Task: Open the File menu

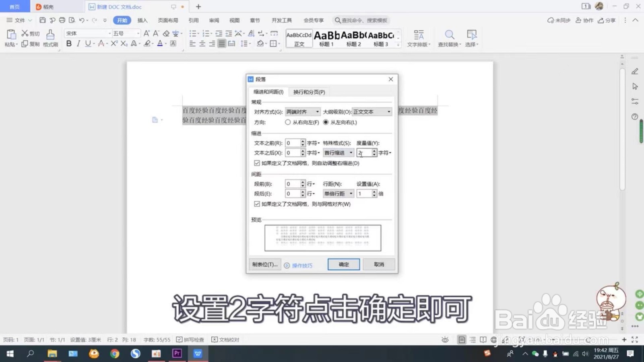Action: point(19,20)
